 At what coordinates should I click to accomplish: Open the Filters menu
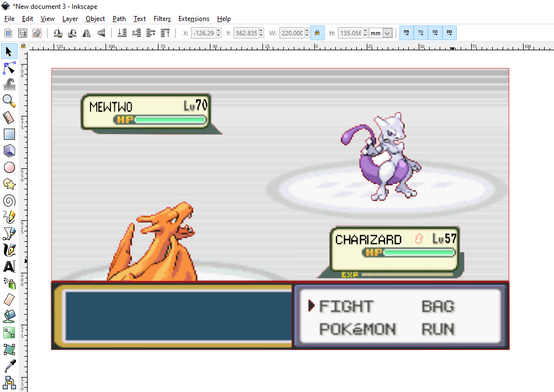click(162, 18)
